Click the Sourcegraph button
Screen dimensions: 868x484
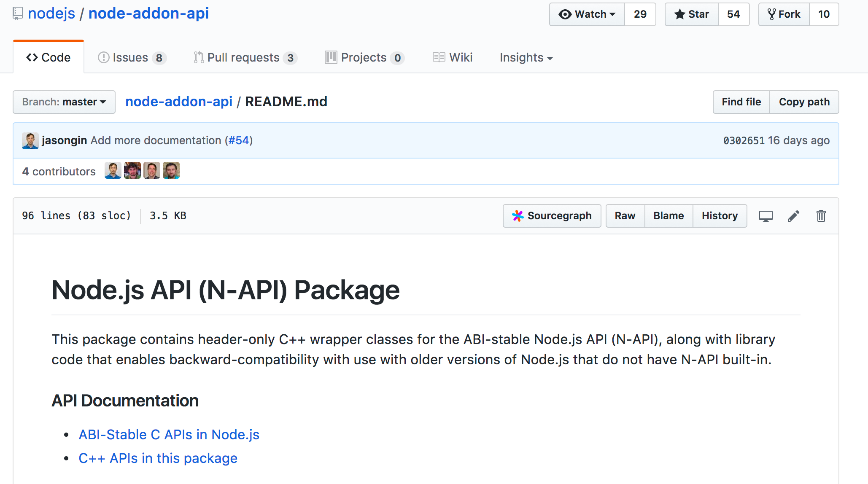[552, 216]
